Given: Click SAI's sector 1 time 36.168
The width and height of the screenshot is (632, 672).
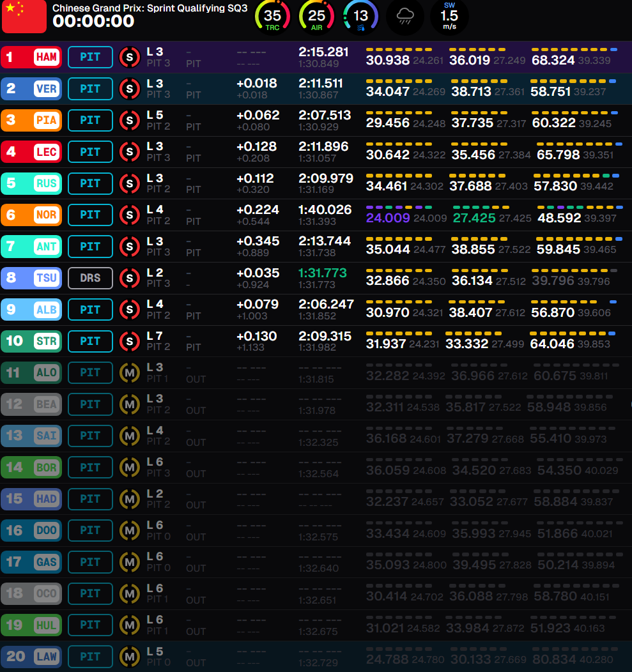Looking at the screenshot, I should click(x=386, y=439).
